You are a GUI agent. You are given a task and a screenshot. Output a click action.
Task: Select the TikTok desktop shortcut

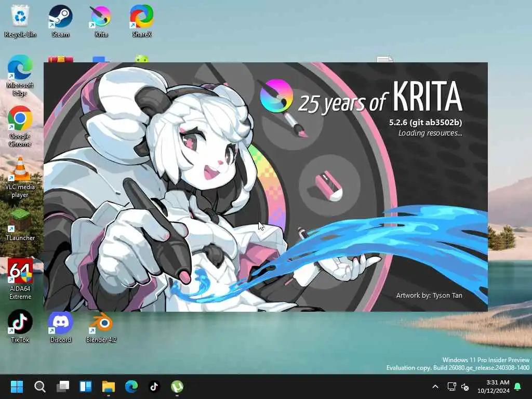(20, 326)
